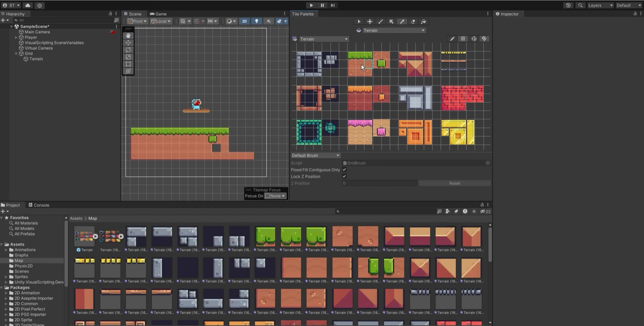Open the Pivot handle position dropdown
Screen dimensions: 644x326
[x=137, y=21]
